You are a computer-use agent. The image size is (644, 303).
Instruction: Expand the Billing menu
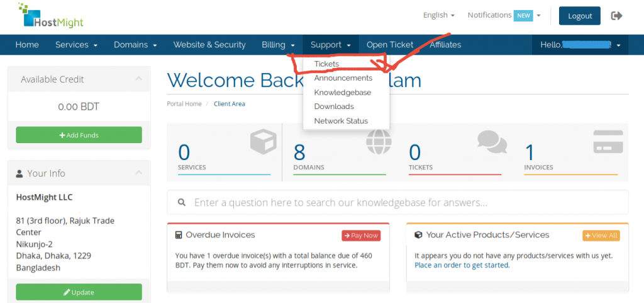pos(279,45)
